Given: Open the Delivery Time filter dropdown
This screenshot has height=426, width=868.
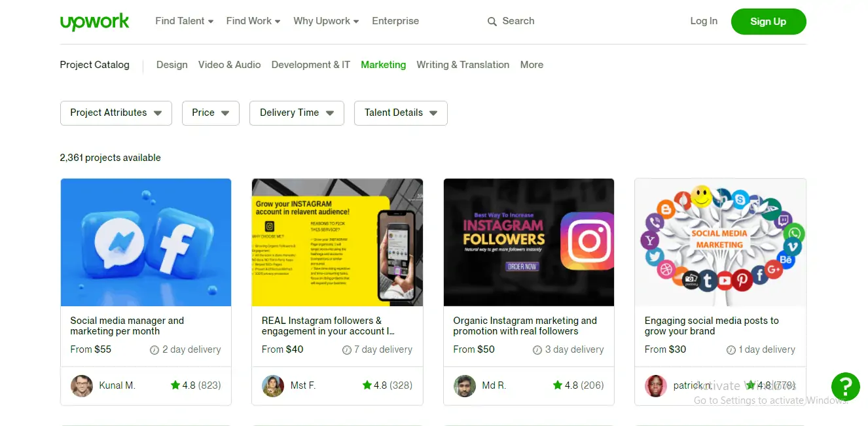Looking at the screenshot, I should coord(296,113).
